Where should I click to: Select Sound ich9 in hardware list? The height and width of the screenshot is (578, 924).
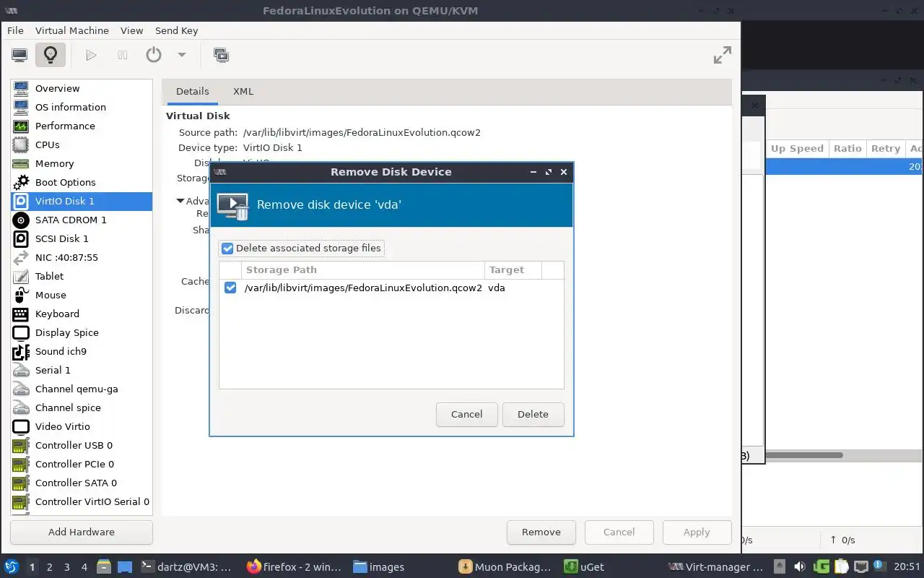(x=82, y=351)
